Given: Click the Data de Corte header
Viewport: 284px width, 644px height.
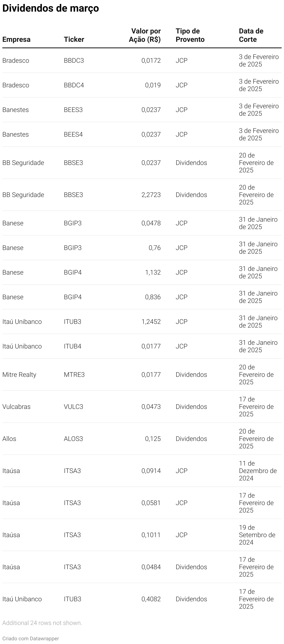Looking at the screenshot, I should pyautogui.click(x=251, y=35).
